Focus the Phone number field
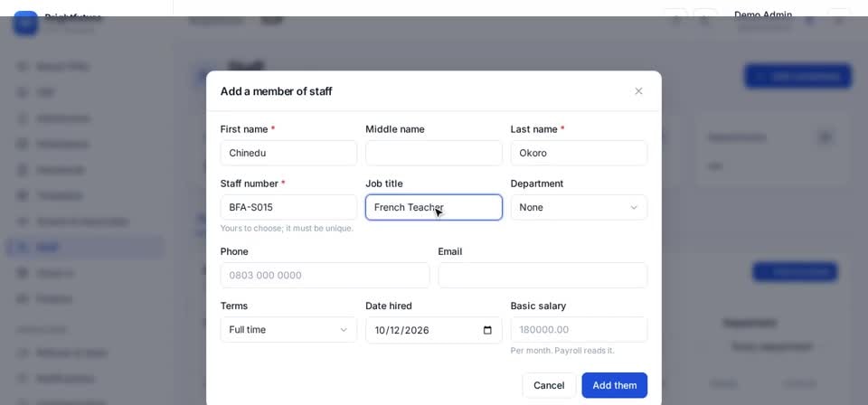The image size is (868, 405). coord(325,275)
